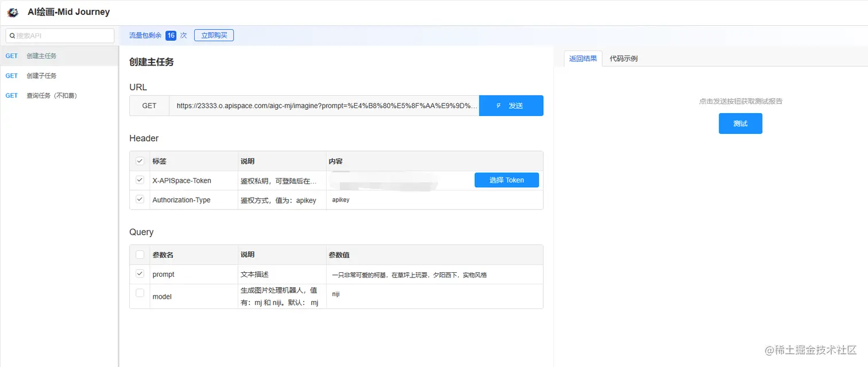Enable the model parameter checkbox

tap(139, 293)
